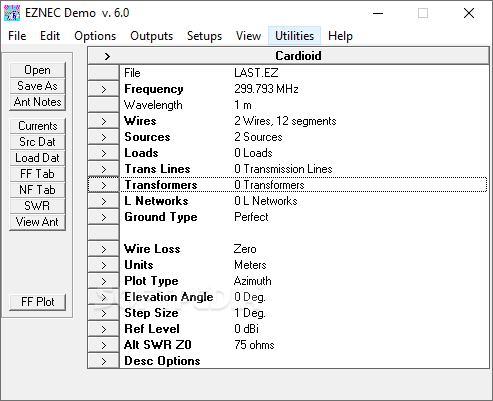Screen dimensions: 493x401
Task: Click the FF Plot button
Action: pyautogui.click(x=37, y=302)
